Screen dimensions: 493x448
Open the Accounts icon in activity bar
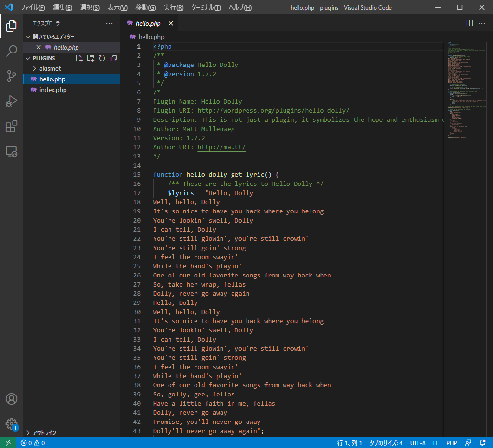pos(12,399)
